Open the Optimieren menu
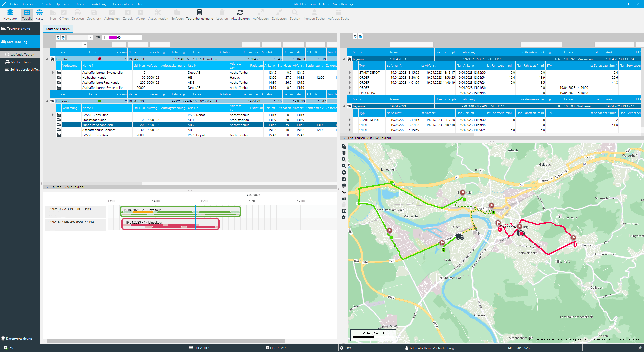This screenshot has height=352, width=644. coord(63,4)
